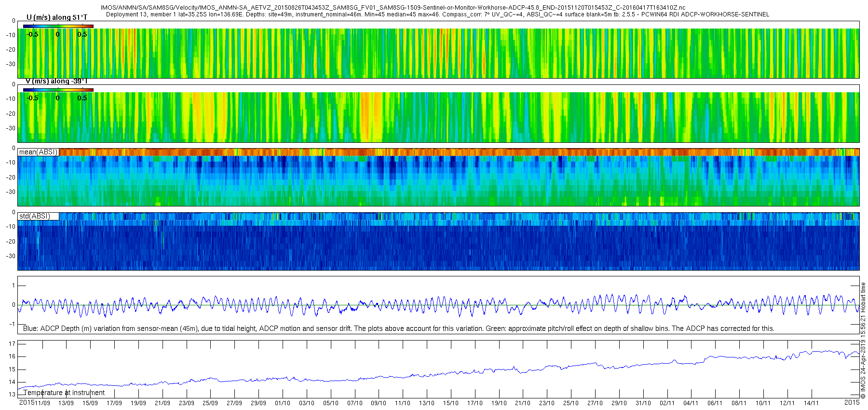
Task: Click the '-20' depth tick of the mean(ABSI) panel
Action: click(11, 177)
